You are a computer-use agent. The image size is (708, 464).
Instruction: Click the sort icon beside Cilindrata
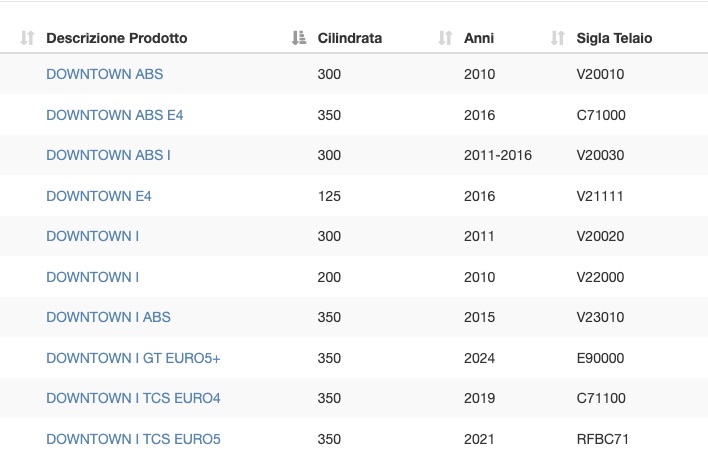[x=298, y=38]
